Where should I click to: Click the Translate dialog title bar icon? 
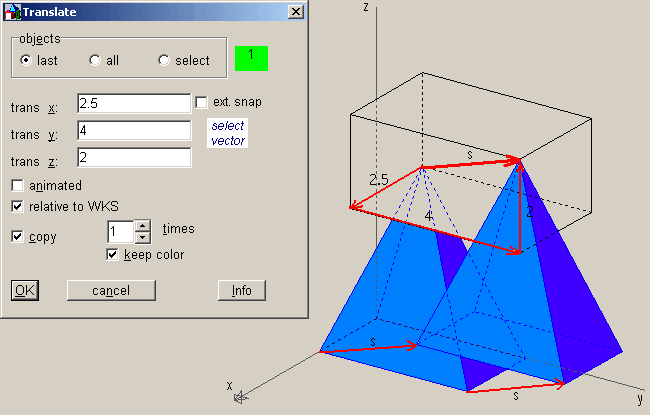click(x=12, y=12)
